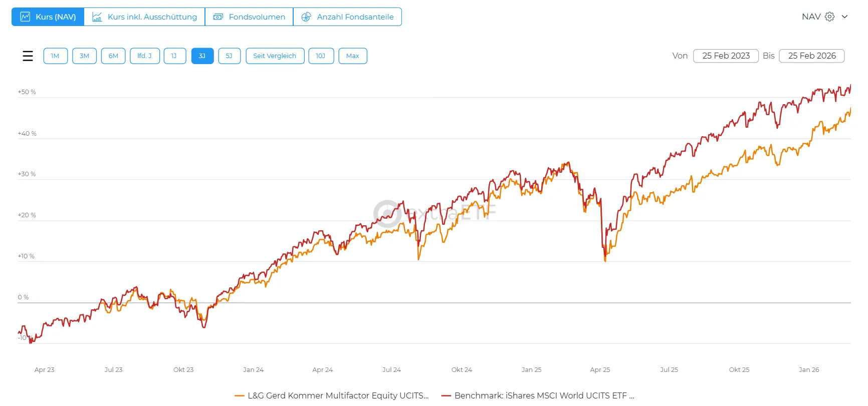Open the Bis end date field

(x=812, y=56)
